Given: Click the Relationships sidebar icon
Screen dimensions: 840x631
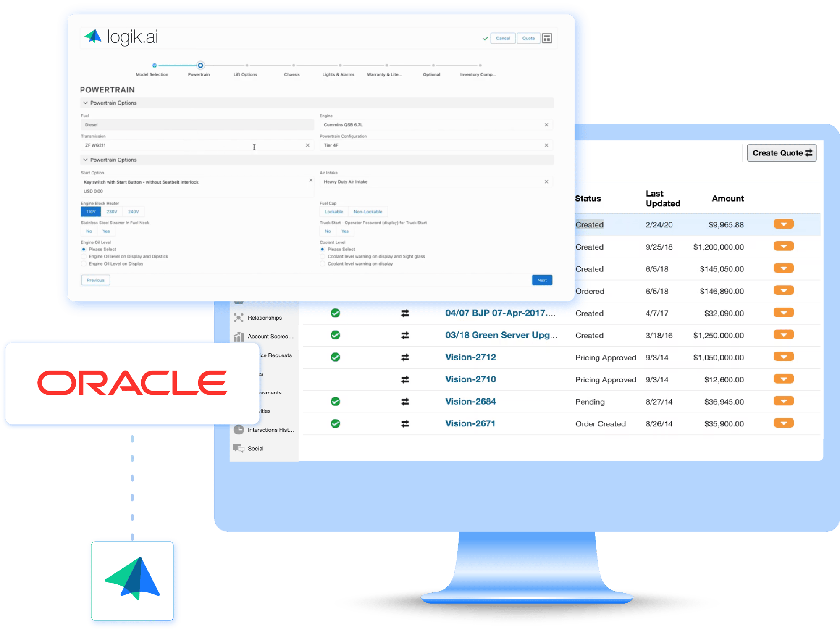Looking at the screenshot, I should [239, 318].
